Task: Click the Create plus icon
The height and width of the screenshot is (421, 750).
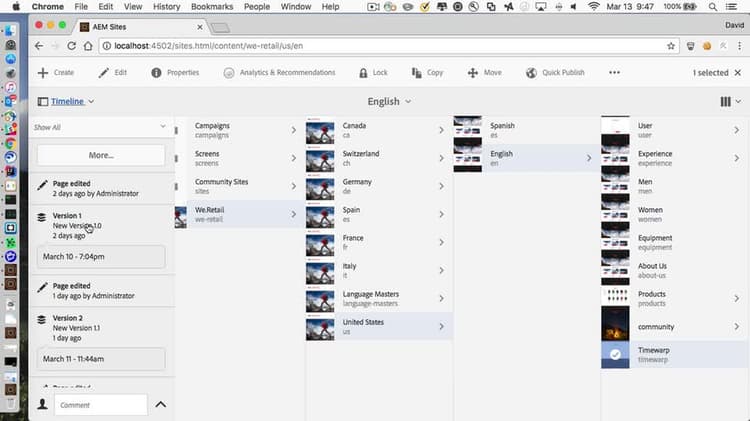Action: pos(43,73)
